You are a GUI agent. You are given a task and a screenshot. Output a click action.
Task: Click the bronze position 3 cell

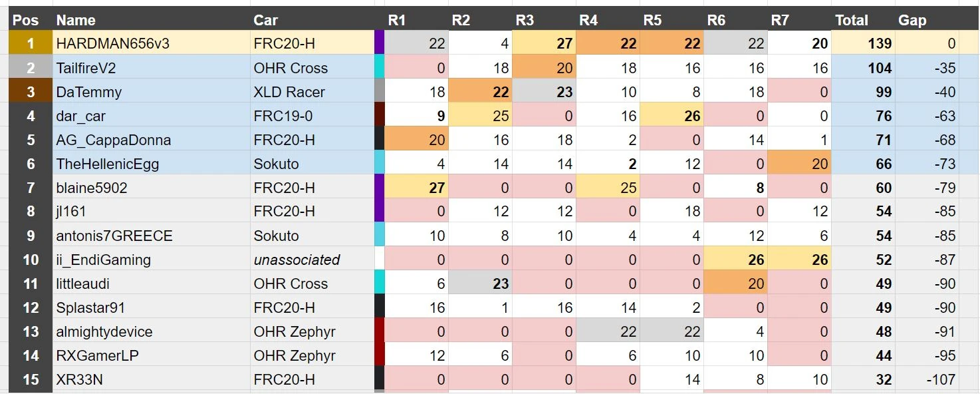click(30, 92)
